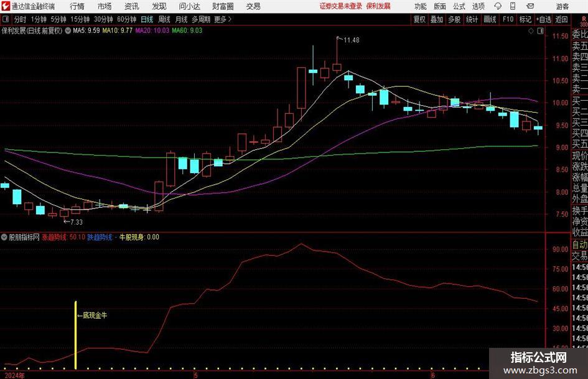
Task: Switch to 30分钟 chart period
Action: (103, 19)
